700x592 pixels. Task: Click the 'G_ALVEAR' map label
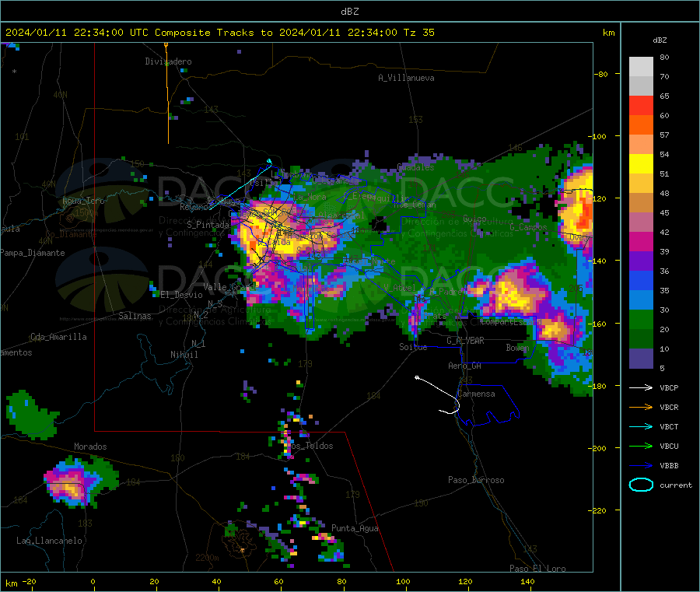pyautogui.click(x=465, y=341)
